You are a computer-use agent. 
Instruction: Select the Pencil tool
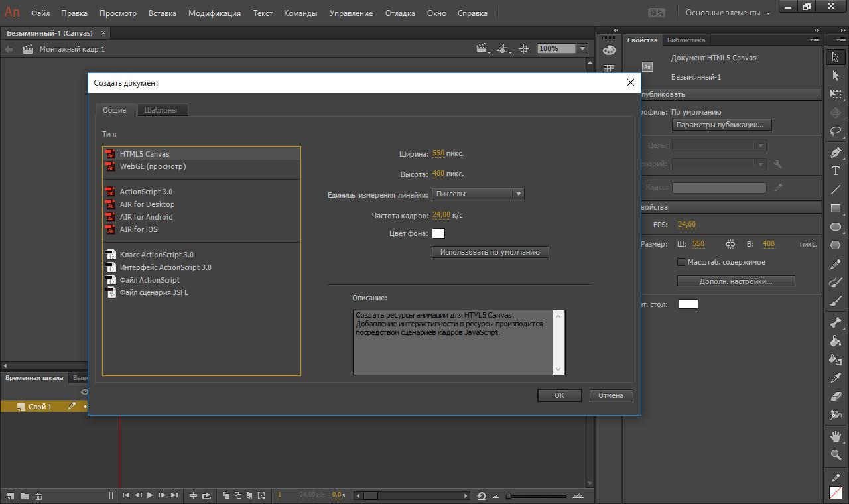836,264
